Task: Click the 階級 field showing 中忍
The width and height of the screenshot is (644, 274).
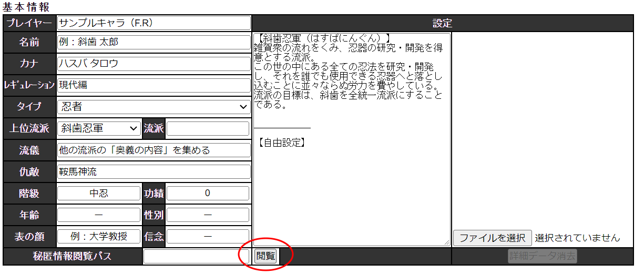Action: pyautogui.click(x=99, y=193)
